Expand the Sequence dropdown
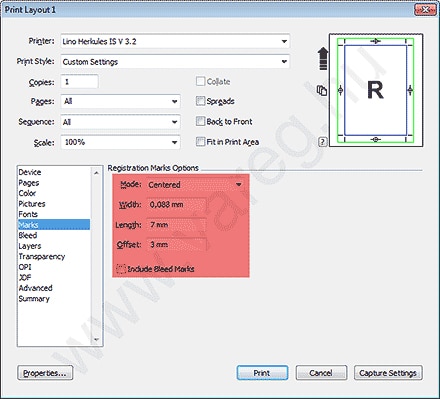This screenshot has height=399, width=440. tap(120, 122)
